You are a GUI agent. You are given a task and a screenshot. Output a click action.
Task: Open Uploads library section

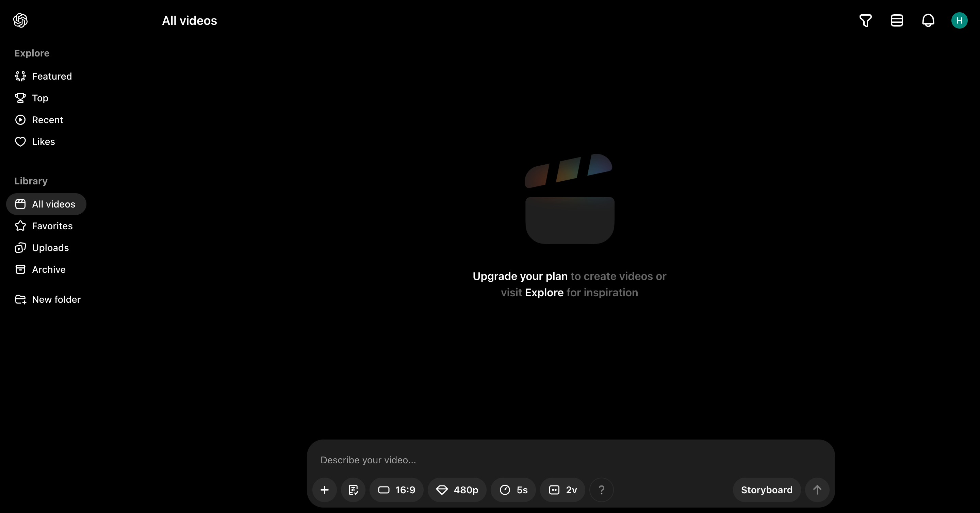point(42,248)
